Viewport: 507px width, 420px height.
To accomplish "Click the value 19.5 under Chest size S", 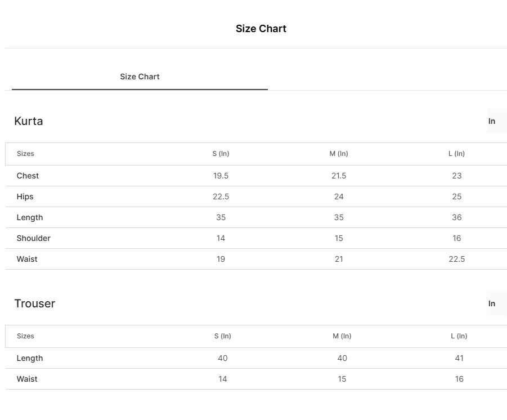I will tap(221, 176).
